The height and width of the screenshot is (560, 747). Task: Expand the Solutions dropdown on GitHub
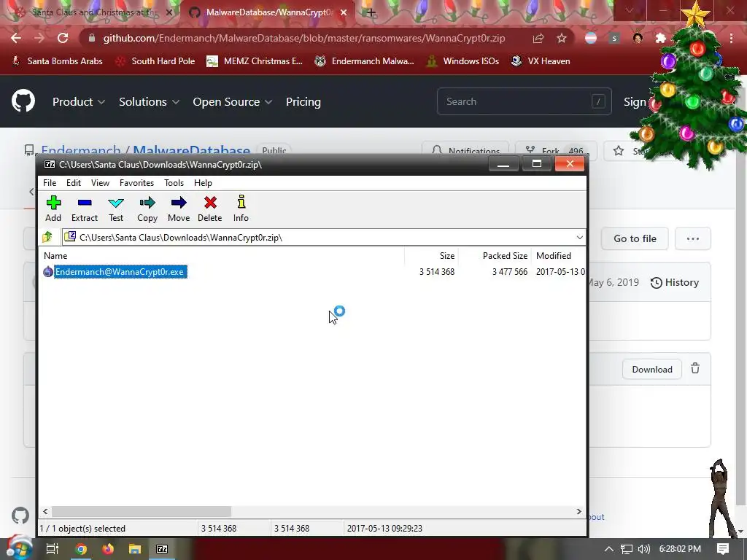pos(149,102)
